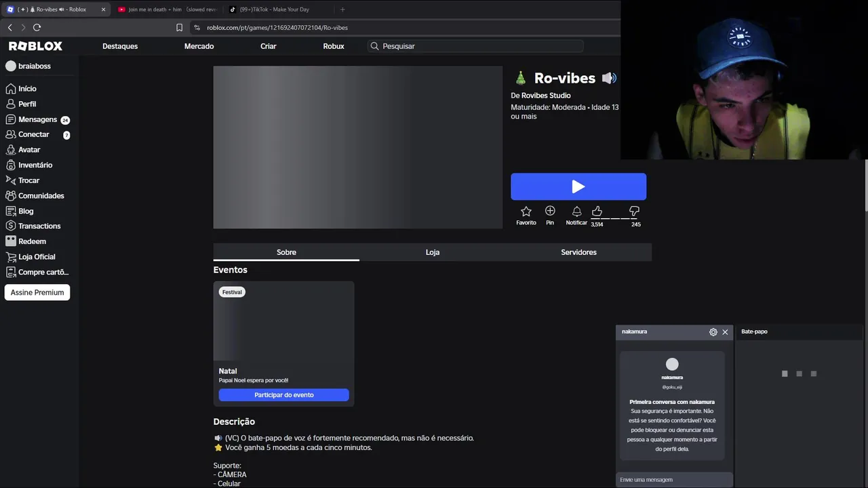
Task: Click the Notificar bell icon
Action: pos(576,211)
